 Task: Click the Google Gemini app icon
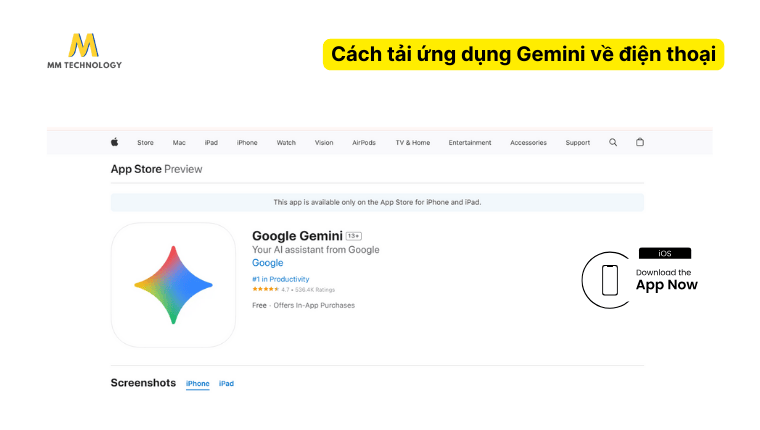click(x=174, y=285)
